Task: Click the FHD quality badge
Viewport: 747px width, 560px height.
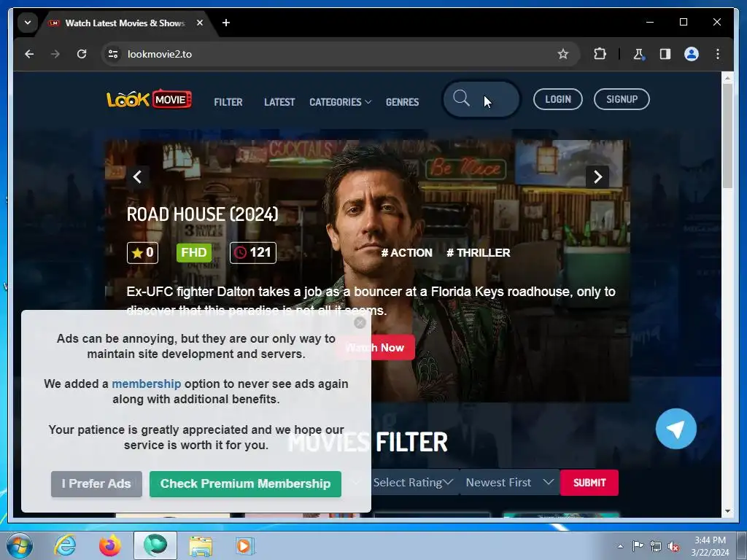Action: (194, 252)
